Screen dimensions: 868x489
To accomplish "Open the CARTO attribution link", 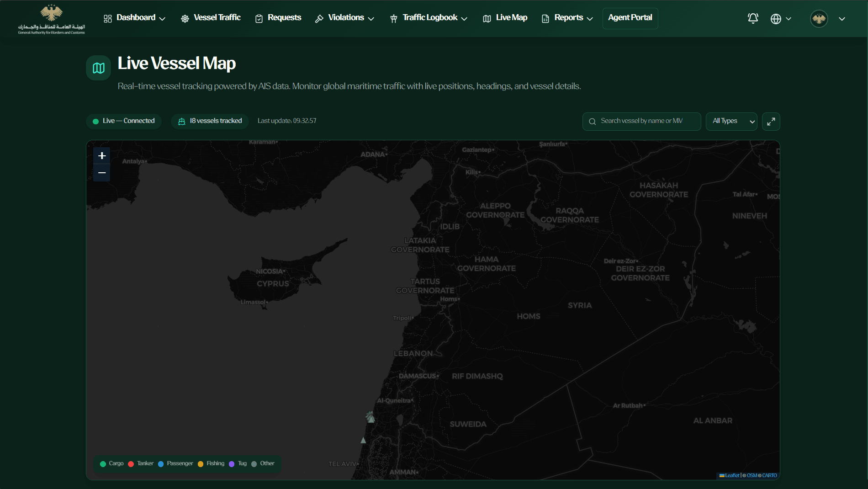I will 769,476.
